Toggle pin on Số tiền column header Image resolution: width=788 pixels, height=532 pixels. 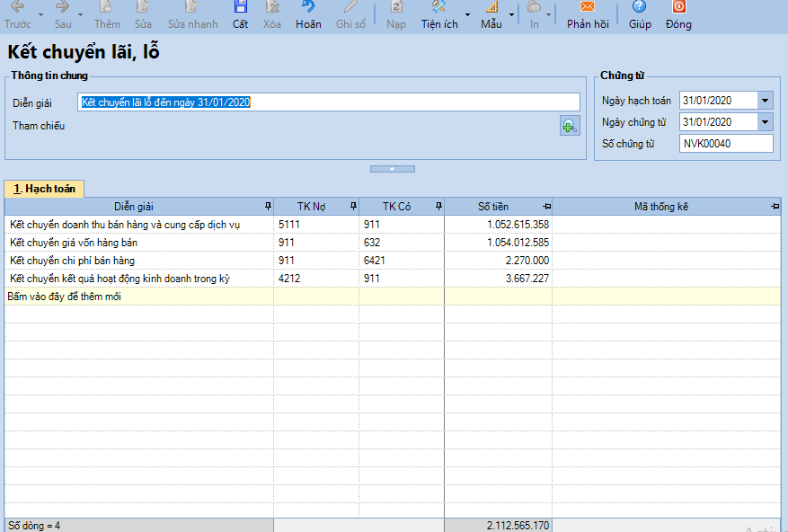click(x=546, y=207)
